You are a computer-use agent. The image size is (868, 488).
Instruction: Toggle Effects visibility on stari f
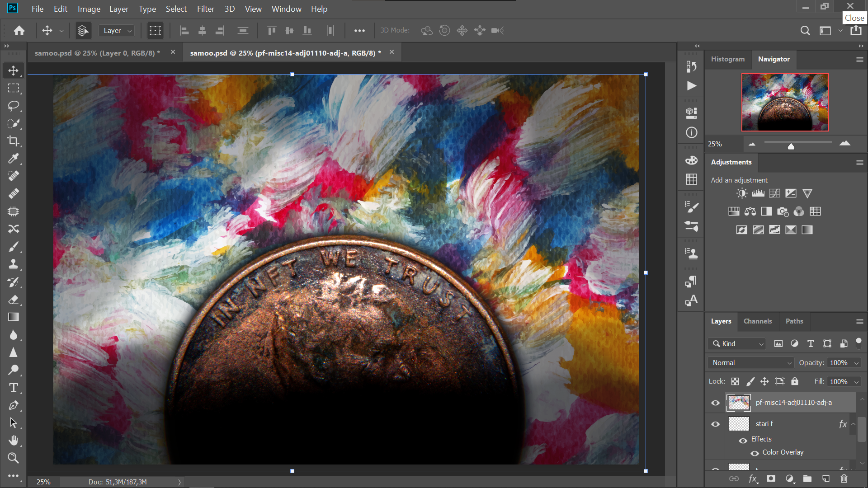tap(743, 440)
